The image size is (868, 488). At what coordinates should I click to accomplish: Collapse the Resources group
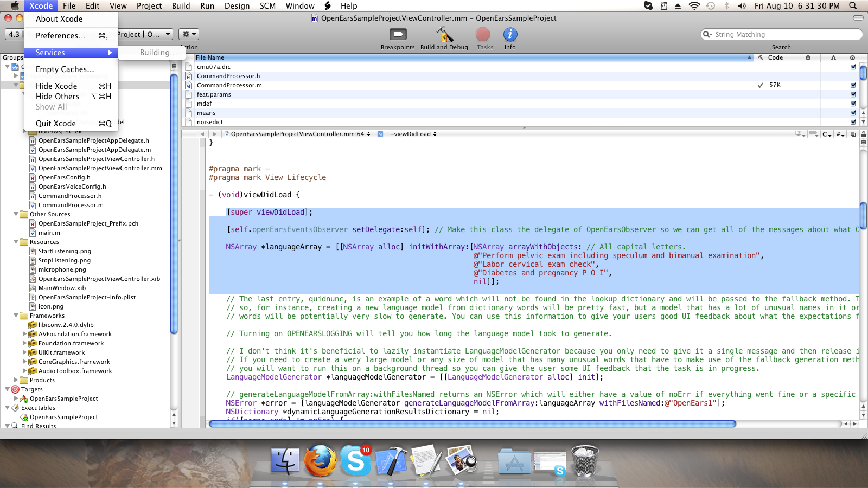click(x=16, y=242)
